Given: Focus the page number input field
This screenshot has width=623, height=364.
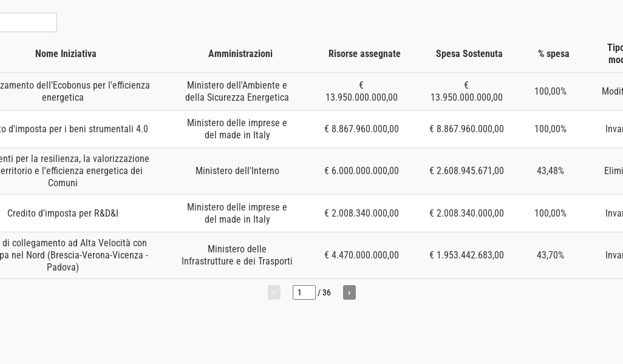Looking at the screenshot, I should click(304, 292).
